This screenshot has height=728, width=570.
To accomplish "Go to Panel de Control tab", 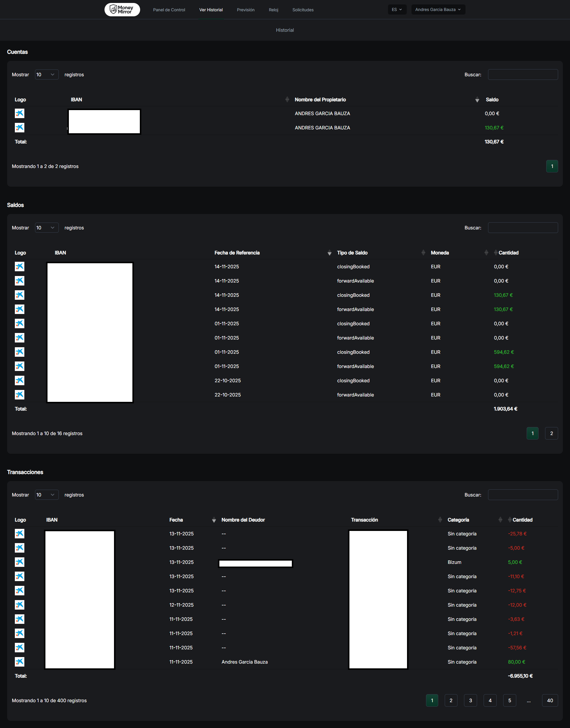I will [x=169, y=10].
